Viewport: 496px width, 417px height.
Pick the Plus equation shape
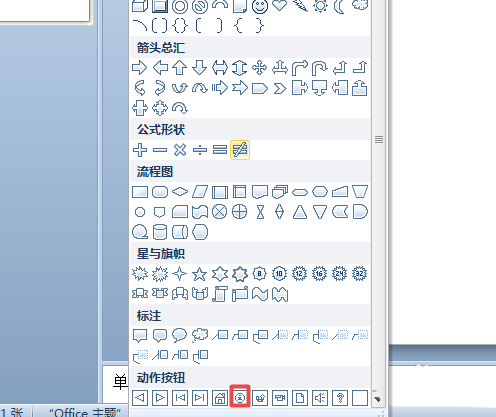[x=140, y=150]
